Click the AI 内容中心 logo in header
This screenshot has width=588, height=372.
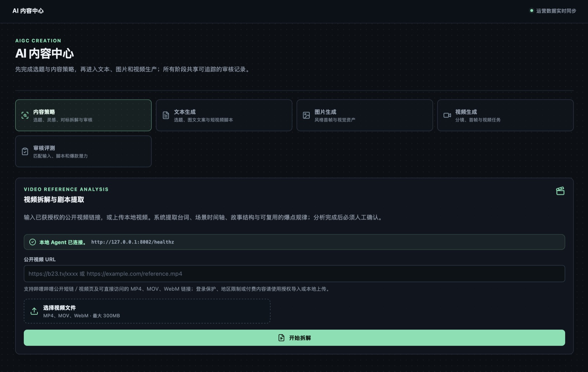click(28, 11)
